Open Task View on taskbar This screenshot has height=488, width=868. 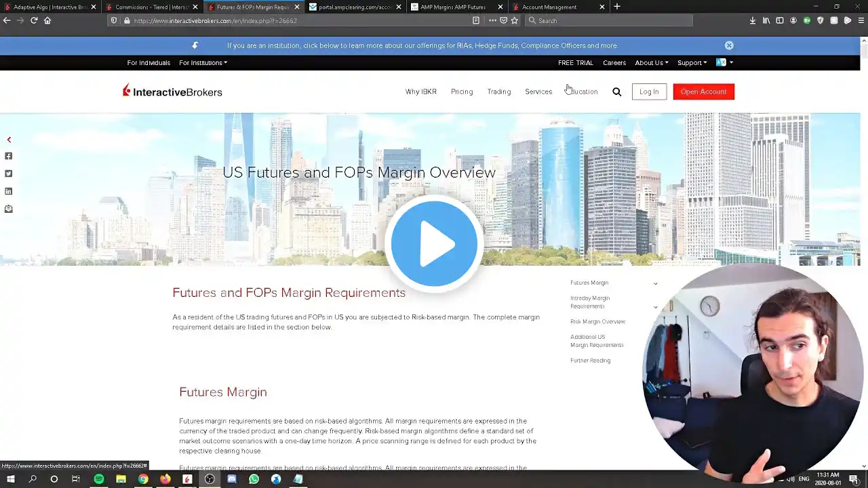[76, 479]
